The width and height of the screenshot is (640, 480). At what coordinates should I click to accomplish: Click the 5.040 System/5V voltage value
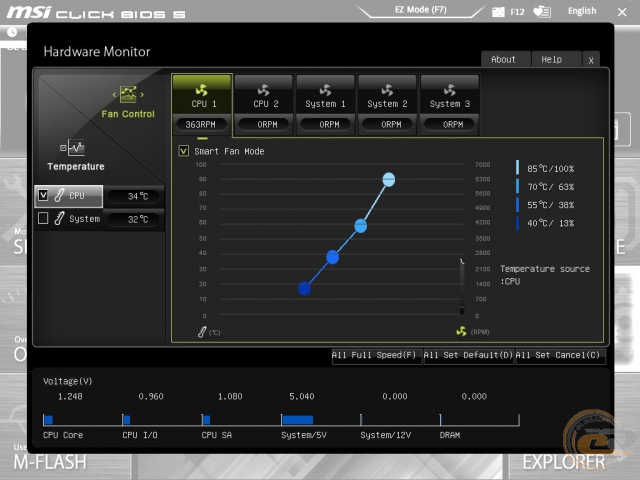pos(302,396)
